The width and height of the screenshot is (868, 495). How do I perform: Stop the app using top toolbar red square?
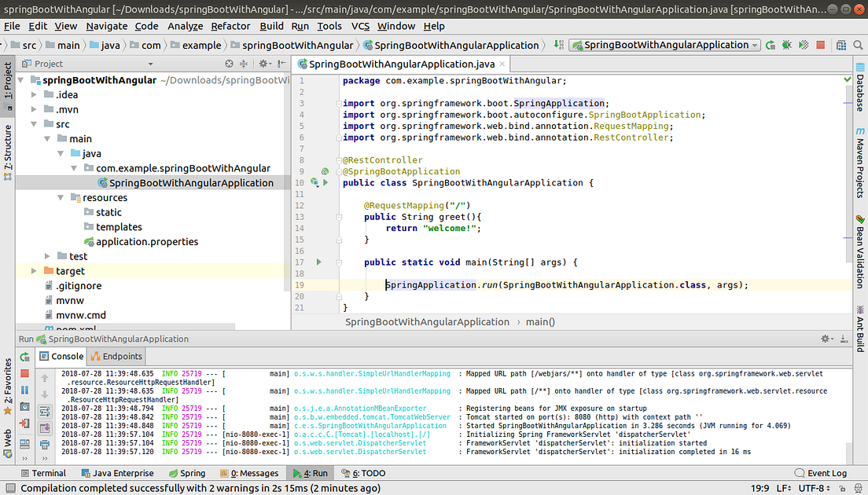coord(820,45)
